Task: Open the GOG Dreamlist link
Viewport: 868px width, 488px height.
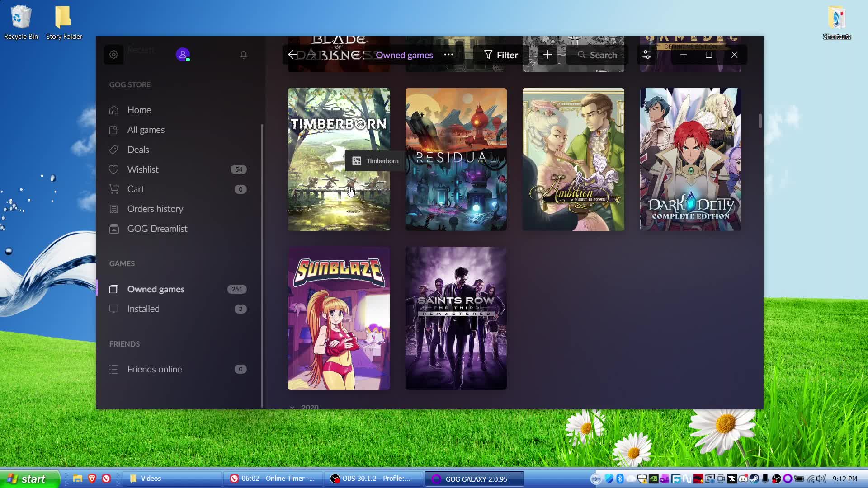Action: click(x=157, y=229)
